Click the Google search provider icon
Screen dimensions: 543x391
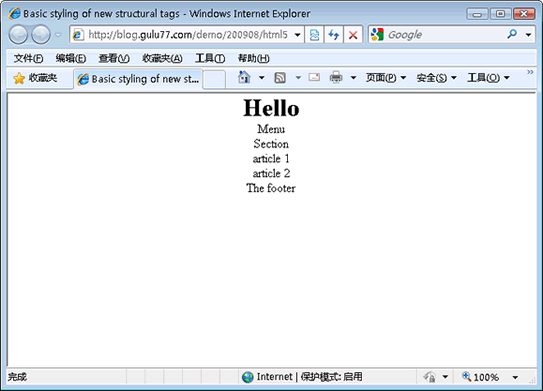coord(377,34)
